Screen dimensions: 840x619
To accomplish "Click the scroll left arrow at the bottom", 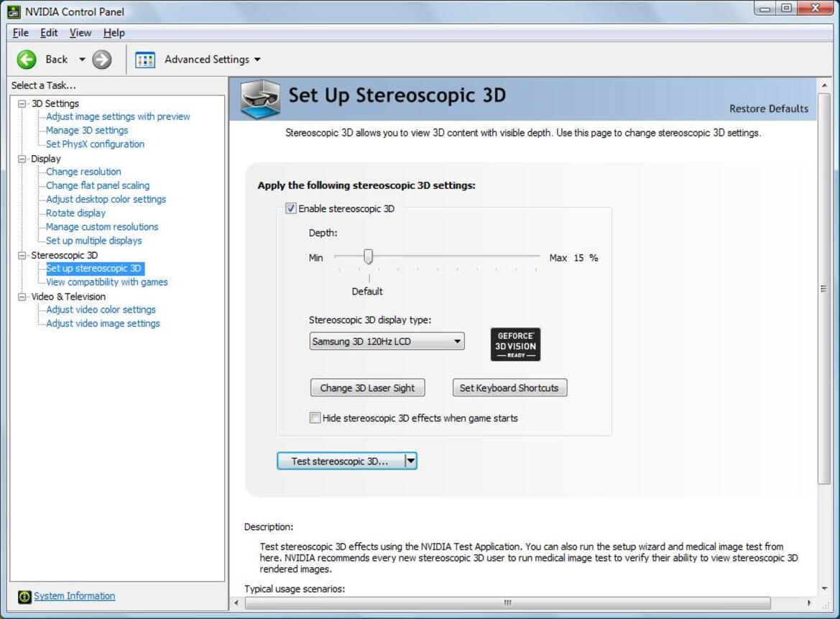I will [x=236, y=603].
